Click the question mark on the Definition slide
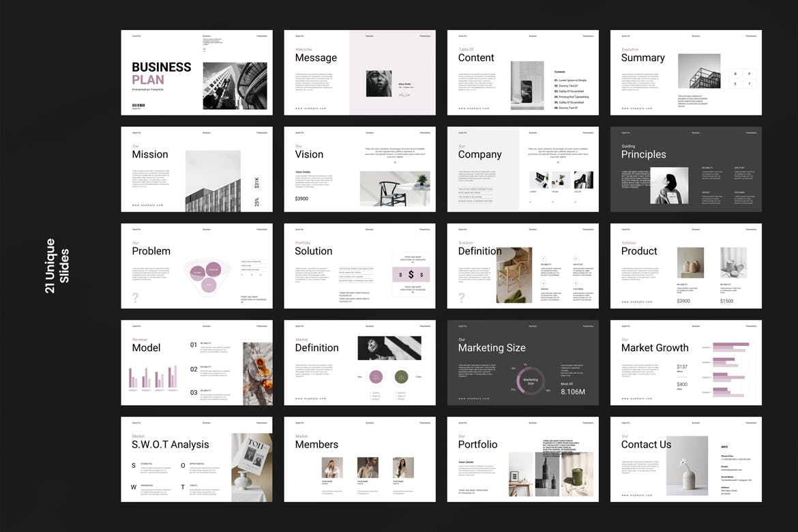 [x=462, y=297]
